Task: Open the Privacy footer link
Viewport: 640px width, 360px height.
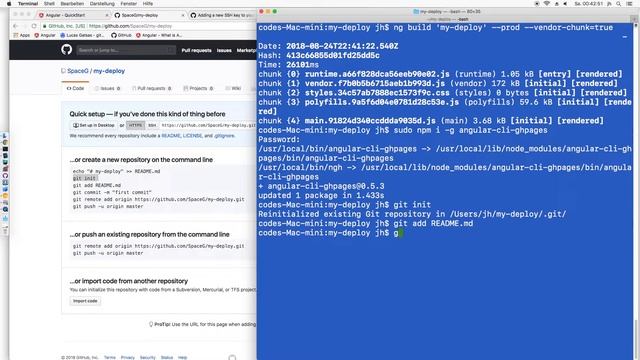Action: point(128,357)
